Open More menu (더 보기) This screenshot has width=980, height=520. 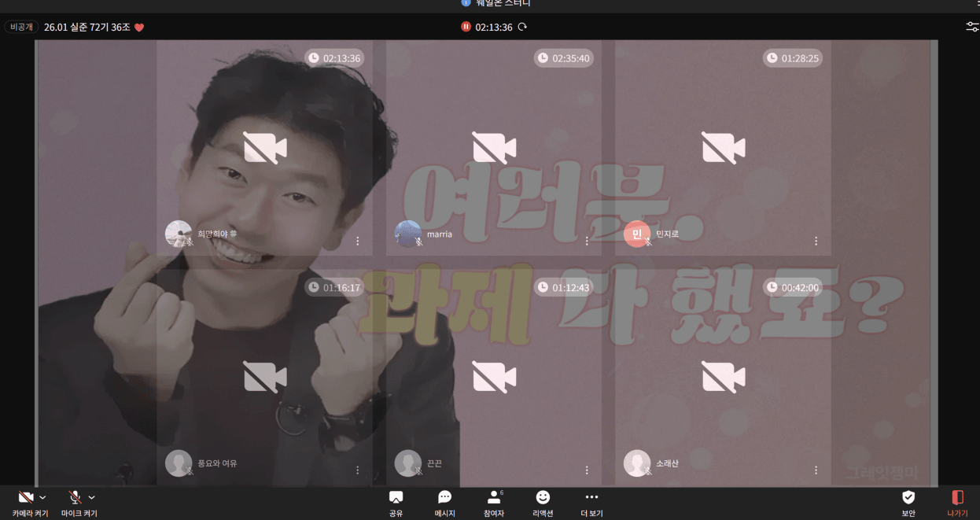tap(591, 503)
